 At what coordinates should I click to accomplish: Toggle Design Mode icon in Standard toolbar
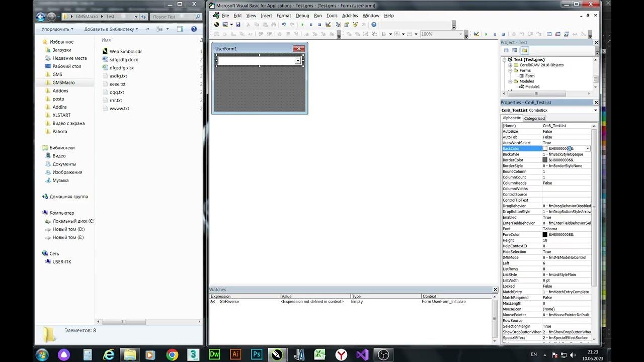pos(328,25)
